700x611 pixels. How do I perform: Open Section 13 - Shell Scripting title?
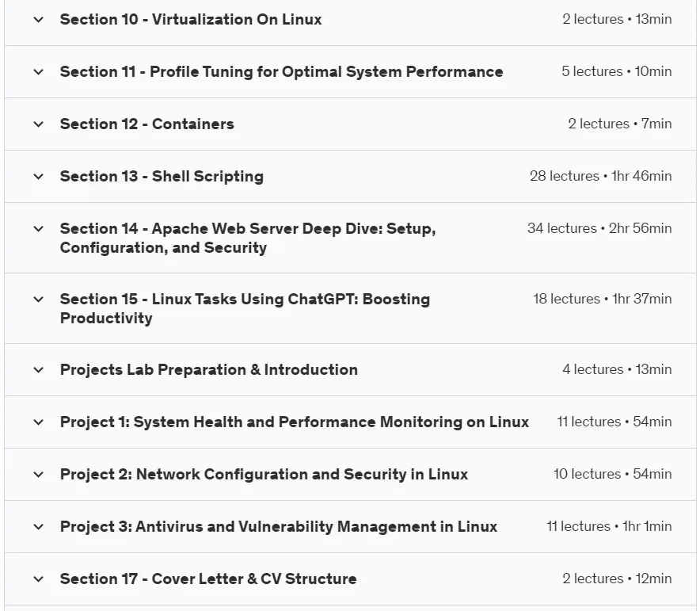tap(162, 177)
